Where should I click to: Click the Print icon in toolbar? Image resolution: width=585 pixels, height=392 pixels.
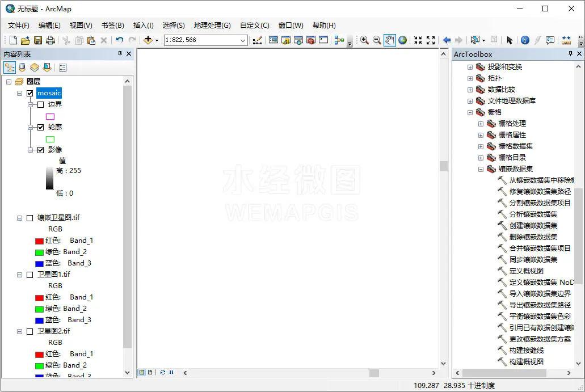coord(50,40)
